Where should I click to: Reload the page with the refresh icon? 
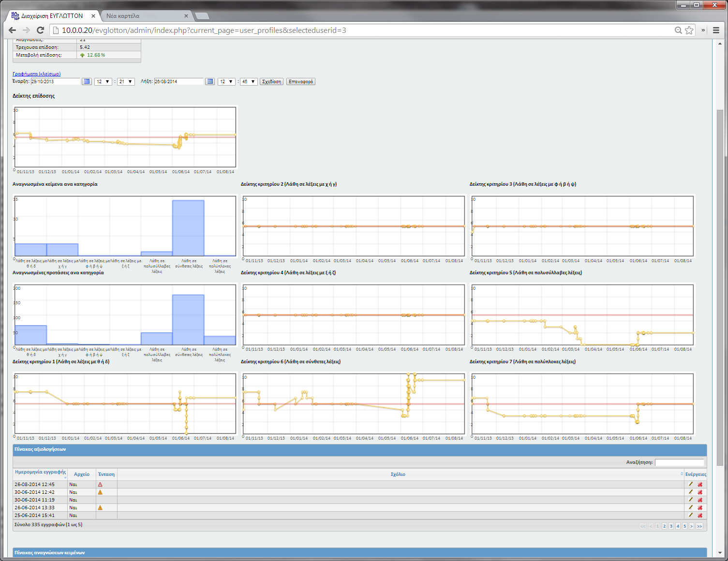41,30
